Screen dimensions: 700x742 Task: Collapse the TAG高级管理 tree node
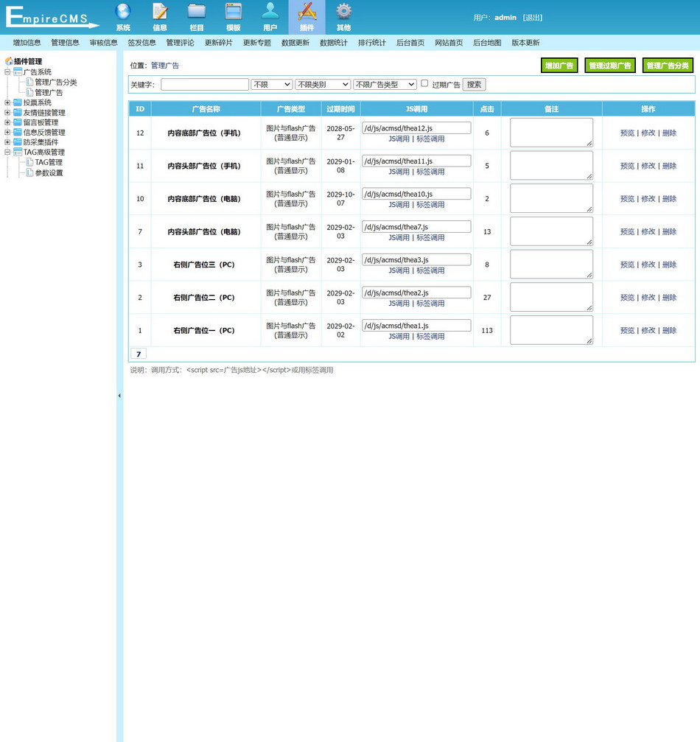(7, 152)
